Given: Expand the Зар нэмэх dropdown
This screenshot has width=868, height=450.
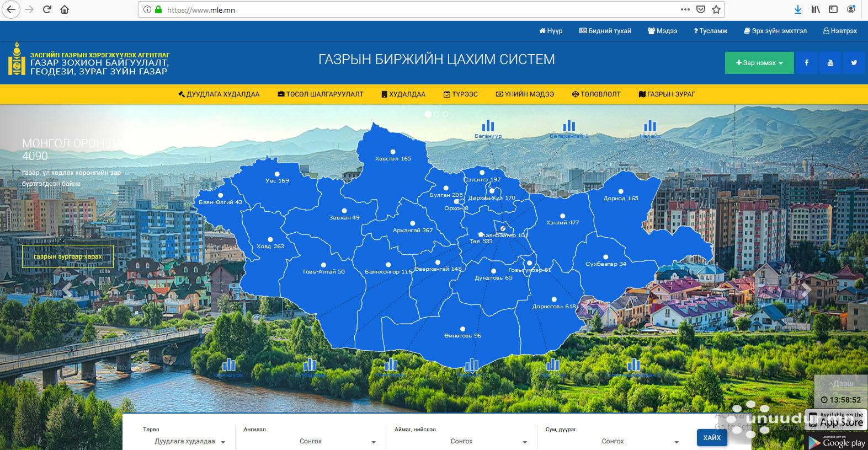Looking at the screenshot, I should (759, 63).
